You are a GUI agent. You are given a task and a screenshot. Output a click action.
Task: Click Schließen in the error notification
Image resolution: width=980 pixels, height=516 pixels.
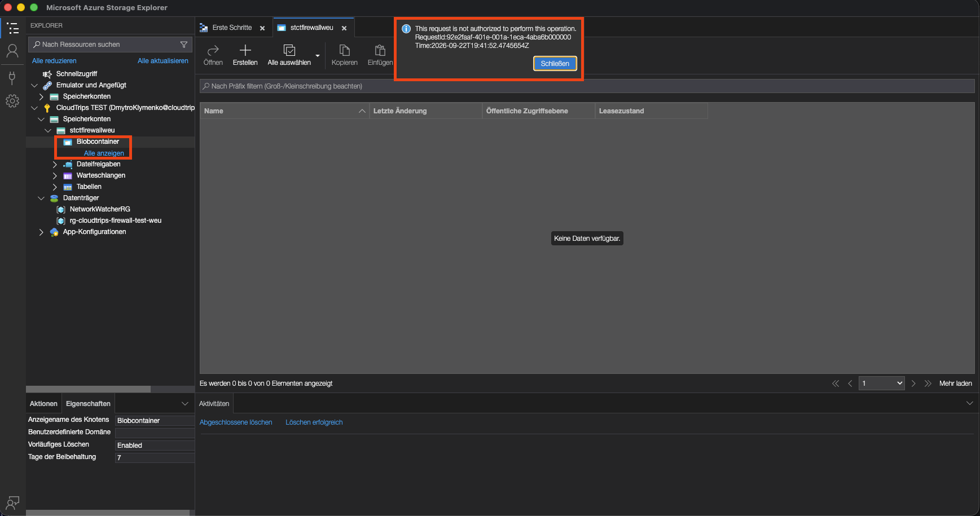point(555,64)
